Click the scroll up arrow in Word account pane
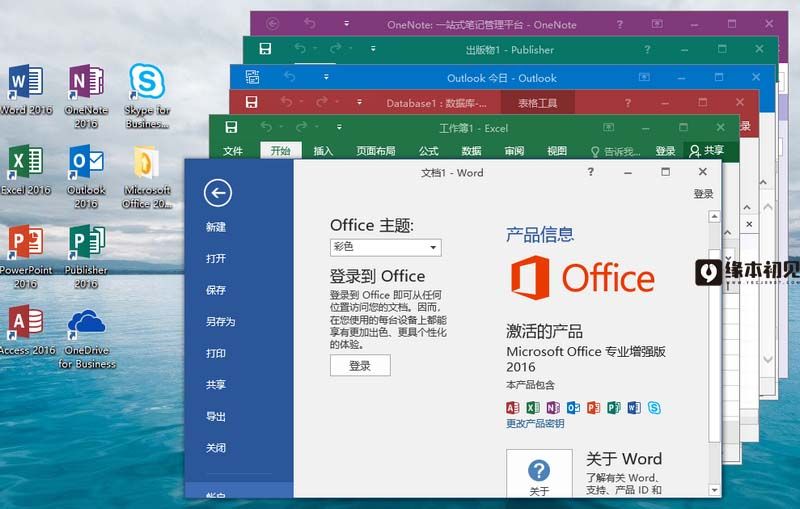The image size is (800, 509). [714, 217]
